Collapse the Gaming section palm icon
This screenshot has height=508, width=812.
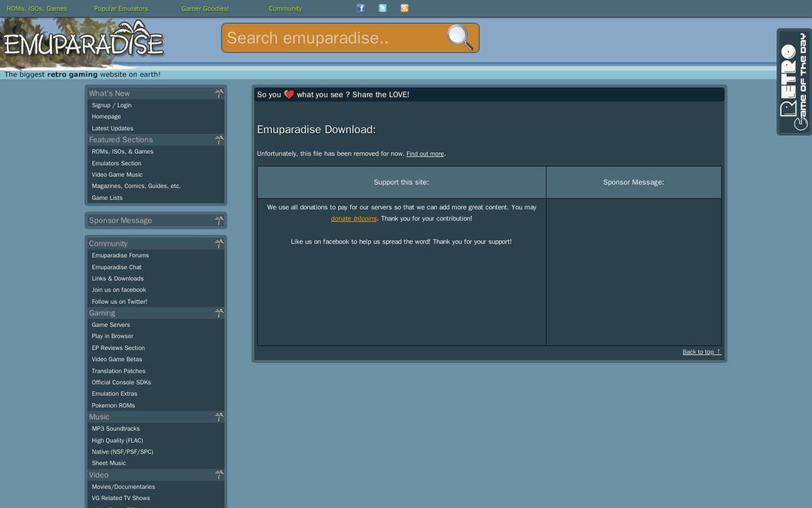(x=219, y=313)
